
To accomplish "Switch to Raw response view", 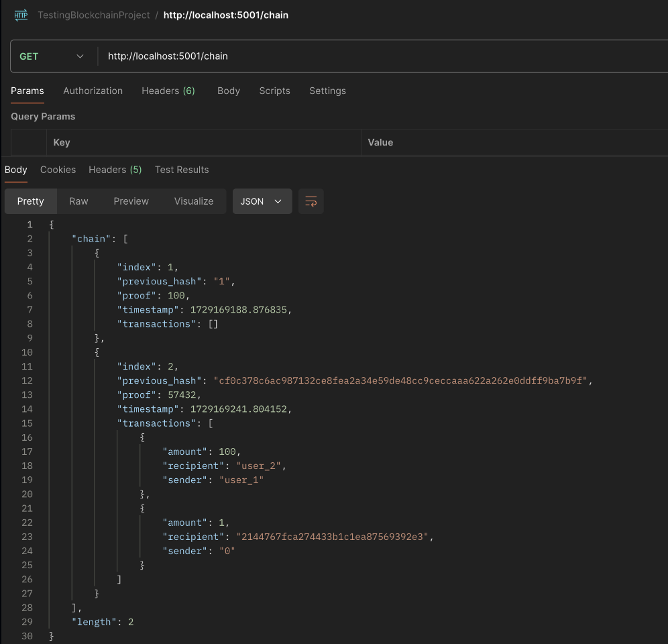I will click(79, 201).
